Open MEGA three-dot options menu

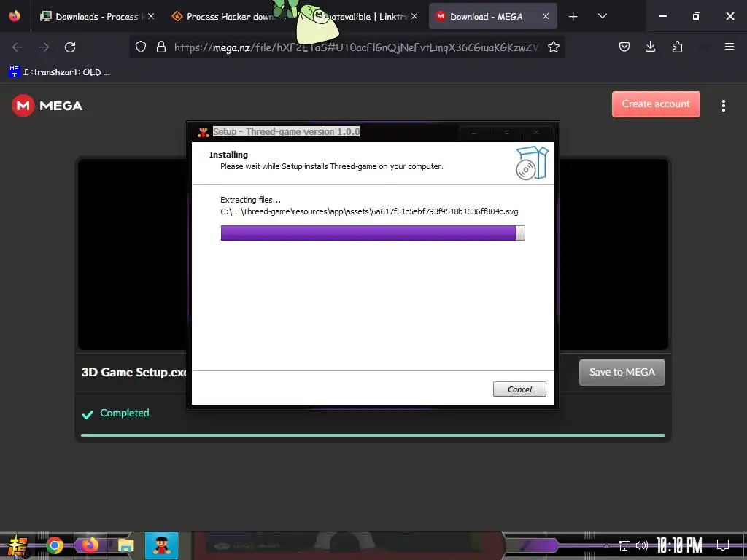coord(723,106)
